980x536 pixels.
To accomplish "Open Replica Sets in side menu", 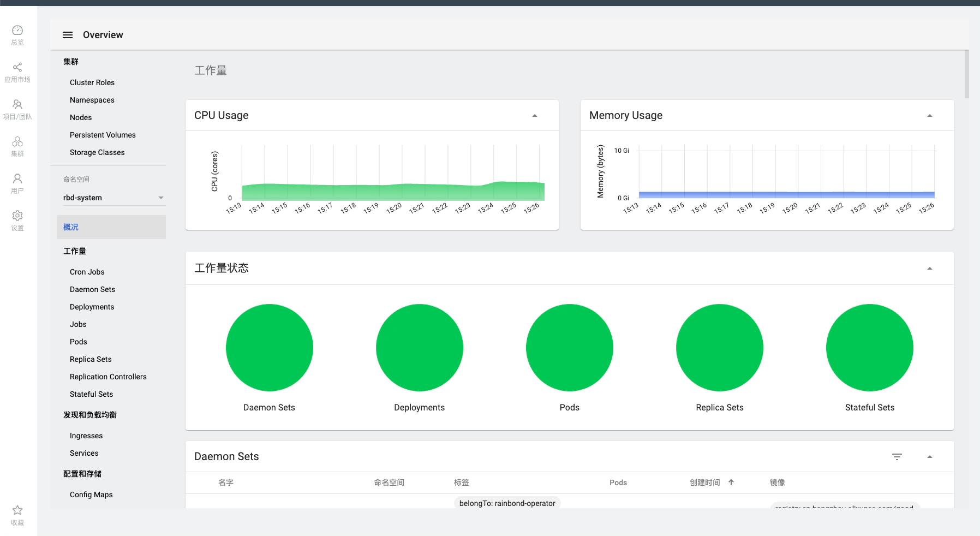I will [91, 359].
